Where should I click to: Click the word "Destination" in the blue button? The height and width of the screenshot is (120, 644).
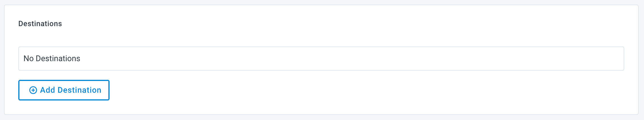(79, 90)
